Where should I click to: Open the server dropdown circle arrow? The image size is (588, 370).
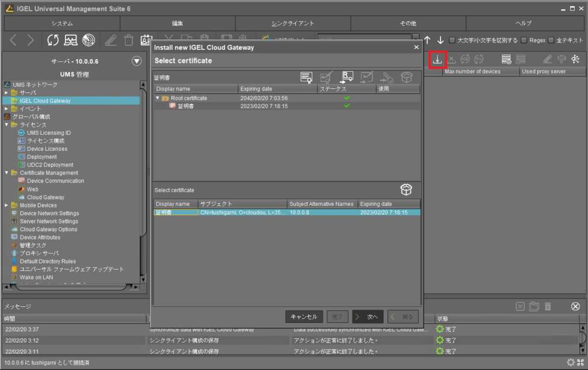click(x=137, y=61)
